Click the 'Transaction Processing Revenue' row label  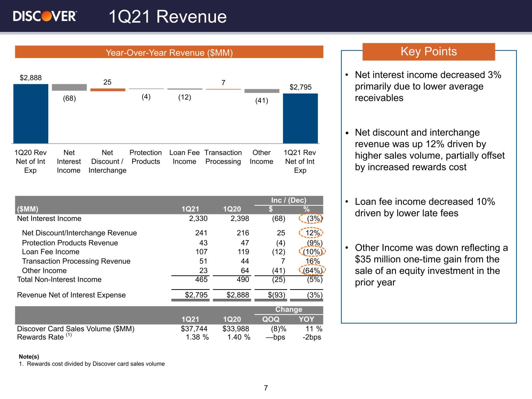click(76, 261)
